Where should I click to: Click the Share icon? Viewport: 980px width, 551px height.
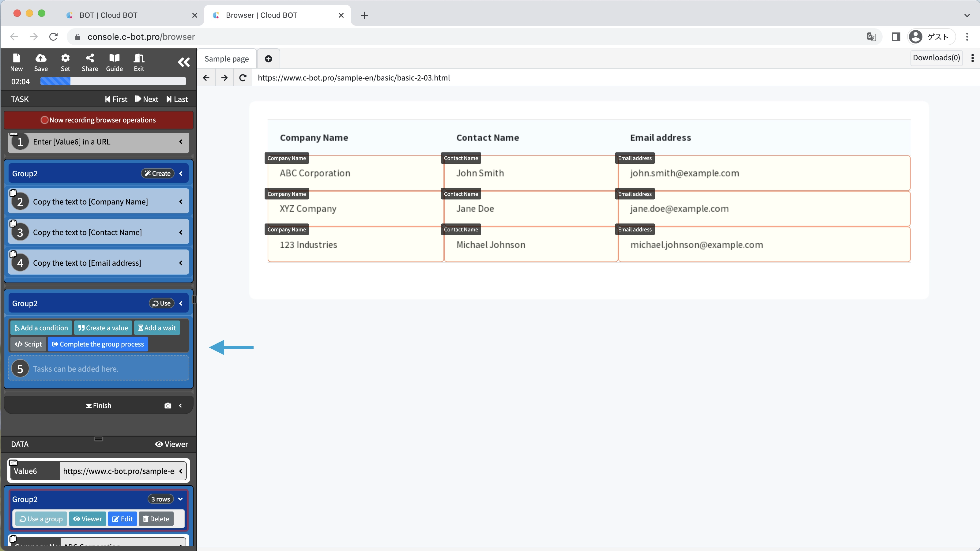coord(90,62)
